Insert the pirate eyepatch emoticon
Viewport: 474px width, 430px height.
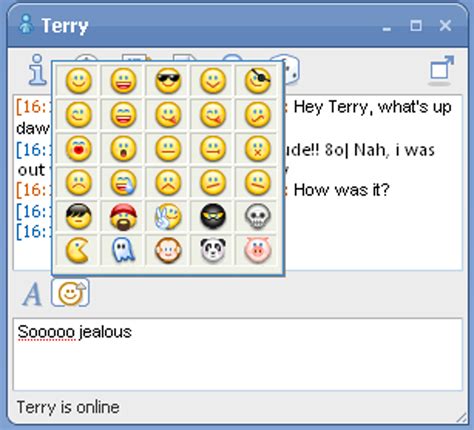click(x=257, y=81)
